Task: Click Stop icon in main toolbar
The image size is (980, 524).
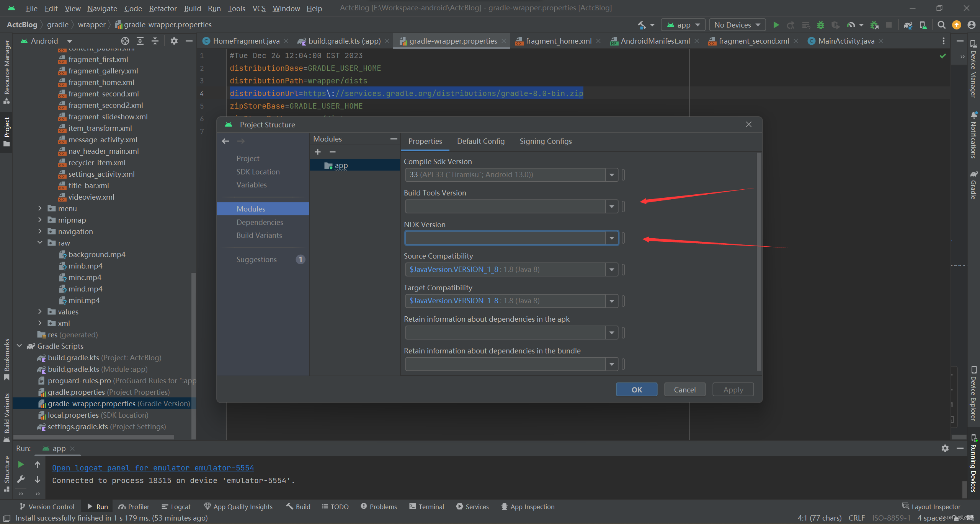Action: point(889,25)
